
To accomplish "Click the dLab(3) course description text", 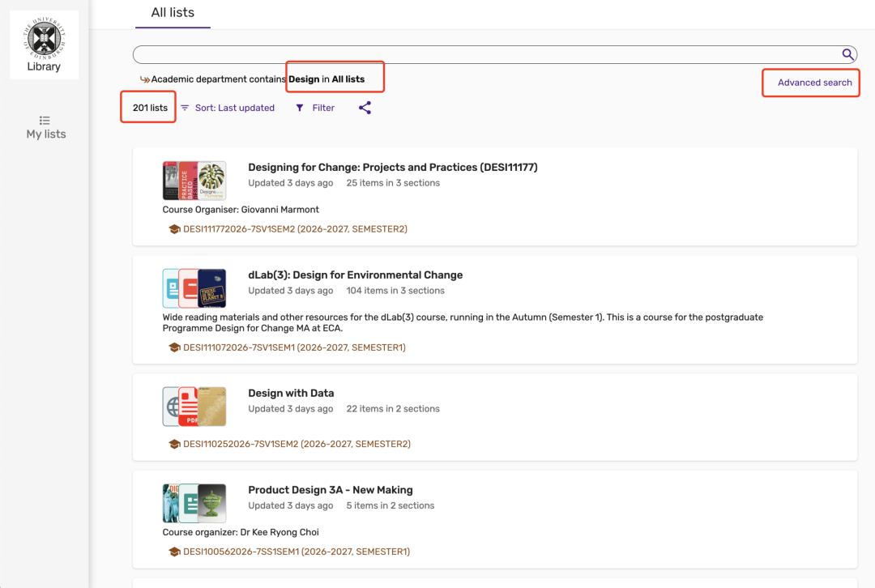I will pos(463,322).
